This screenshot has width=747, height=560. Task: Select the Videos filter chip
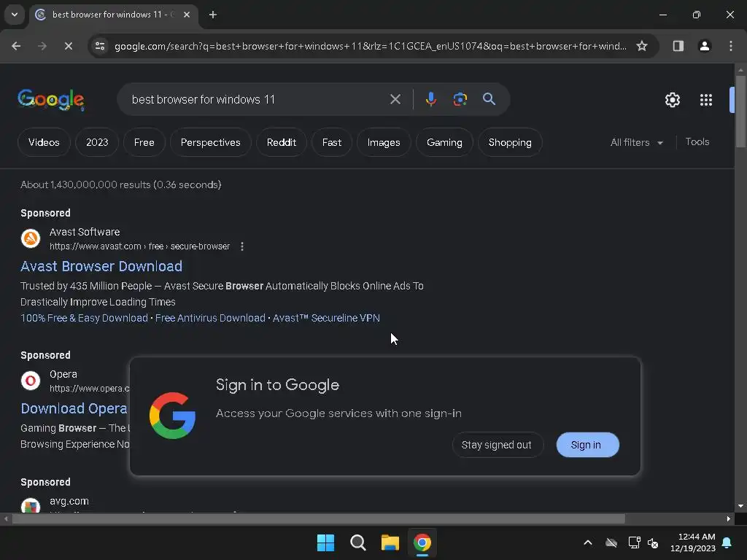pos(44,142)
